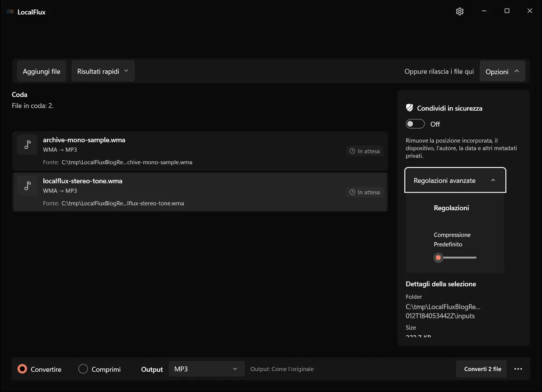Click the 'Dettagli della selezione' heading
The height and width of the screenshot is (392, 542).
[x=441, y=284]
